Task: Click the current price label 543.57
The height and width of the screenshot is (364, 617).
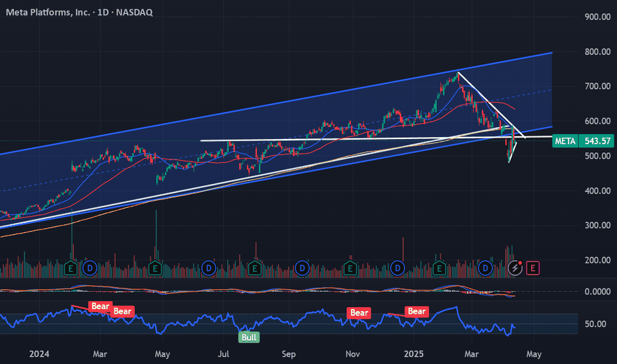Action: click(x=597, y=141)
